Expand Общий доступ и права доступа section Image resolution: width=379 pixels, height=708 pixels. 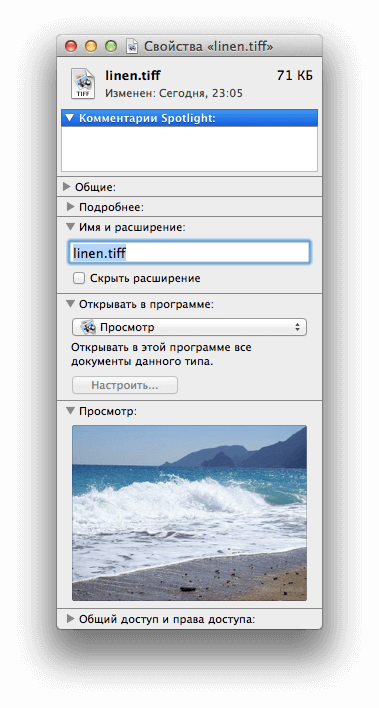[70, 619]
